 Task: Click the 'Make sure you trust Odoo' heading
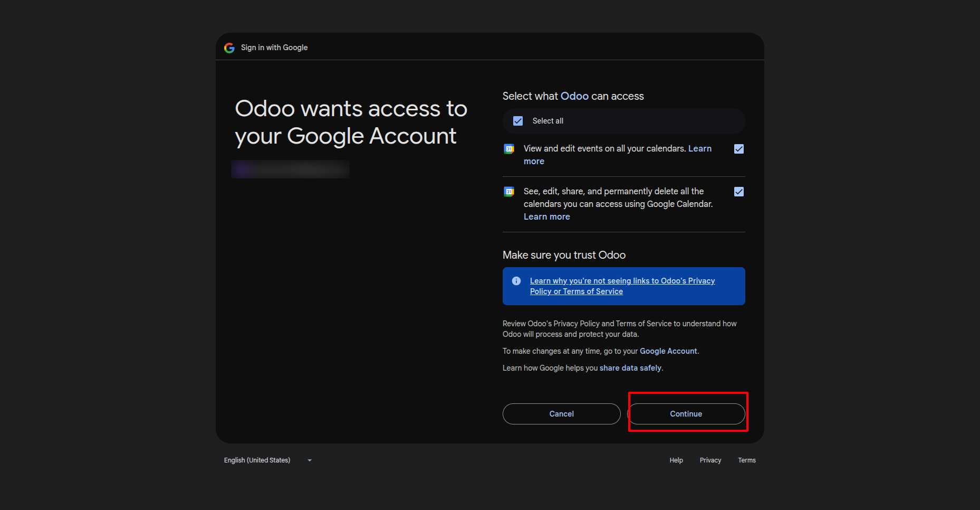(564, 255)
